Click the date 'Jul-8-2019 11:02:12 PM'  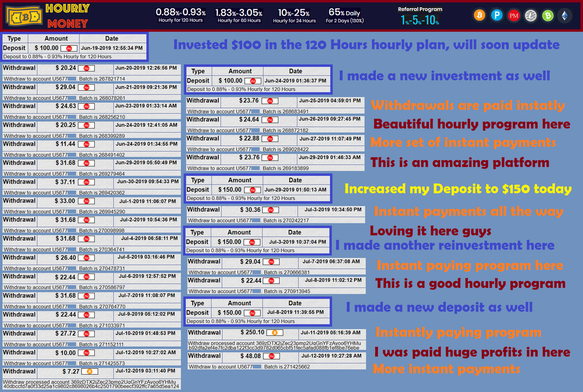[333, 281]
